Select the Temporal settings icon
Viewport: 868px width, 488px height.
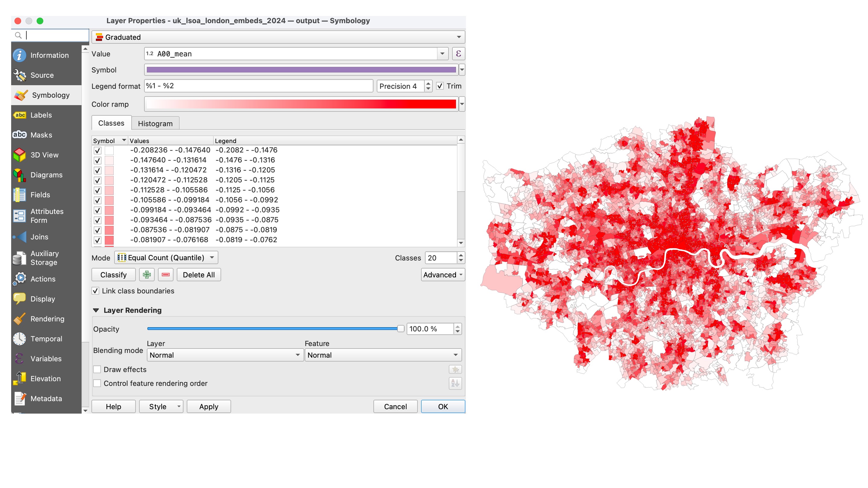(19, 339)
